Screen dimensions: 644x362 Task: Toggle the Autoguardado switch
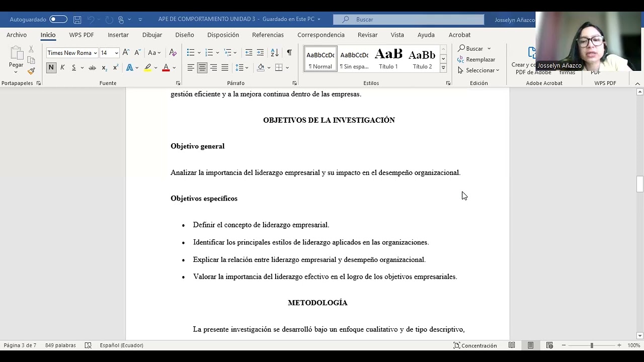coord(58,19)
